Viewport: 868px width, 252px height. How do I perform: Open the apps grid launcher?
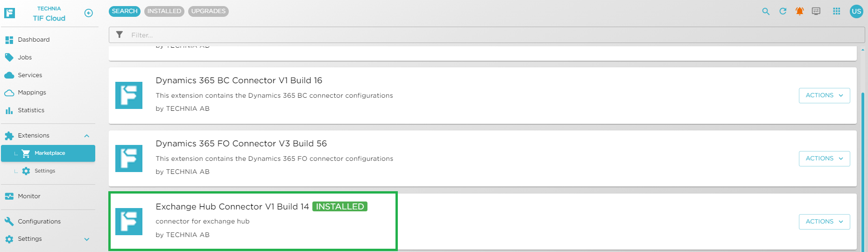coord(837,11)
